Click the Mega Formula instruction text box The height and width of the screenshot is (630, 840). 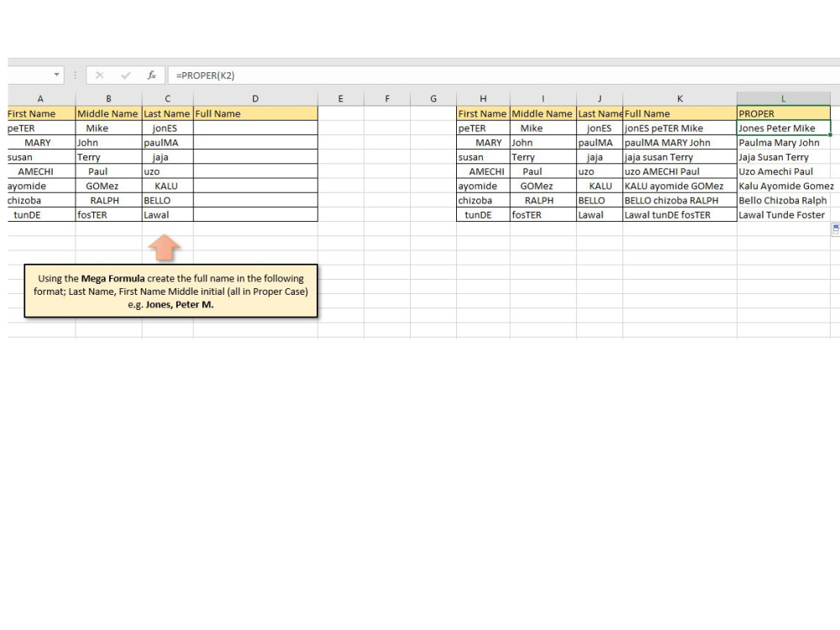pos(171,291)
